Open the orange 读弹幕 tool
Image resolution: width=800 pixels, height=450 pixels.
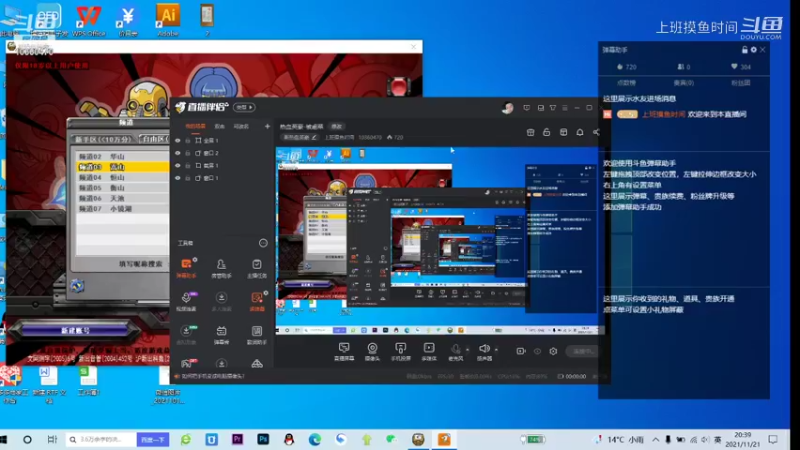[257, 301]
